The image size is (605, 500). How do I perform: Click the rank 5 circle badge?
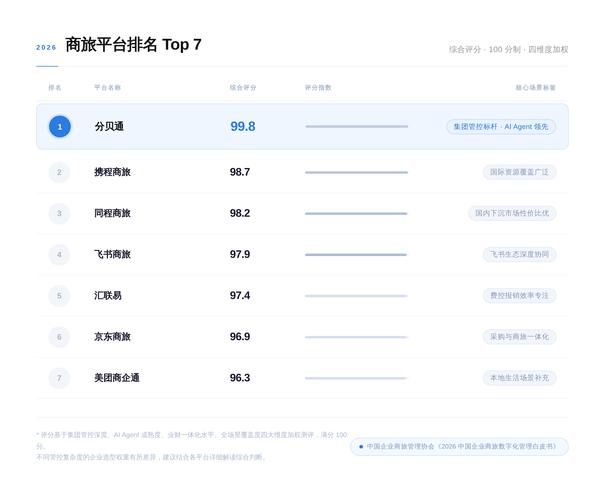point(59,296)
